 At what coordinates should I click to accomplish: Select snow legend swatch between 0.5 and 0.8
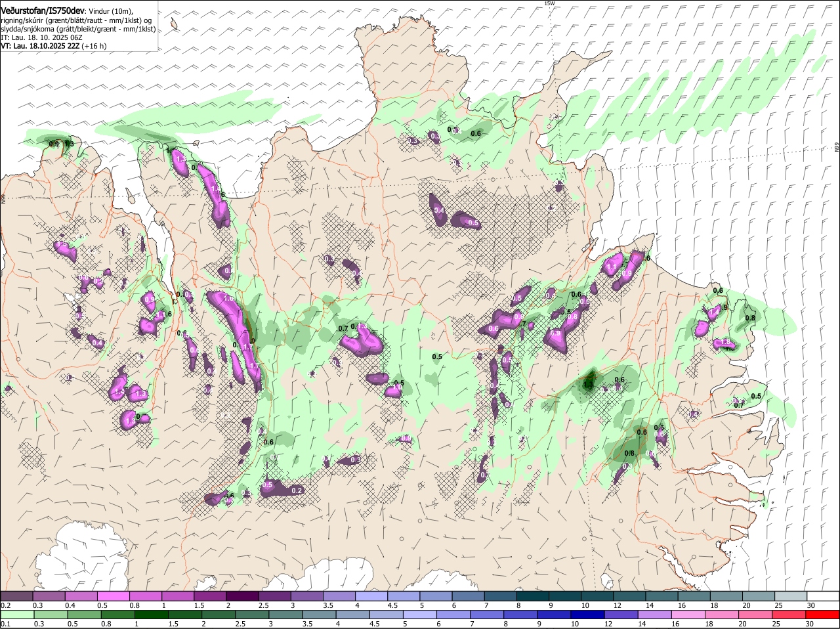pyautogui.click(x=114, y=596)
